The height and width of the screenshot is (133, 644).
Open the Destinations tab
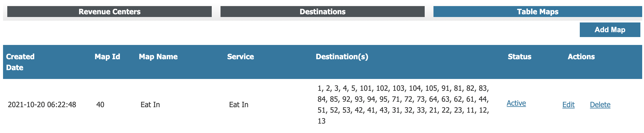[x=322, y=12]
